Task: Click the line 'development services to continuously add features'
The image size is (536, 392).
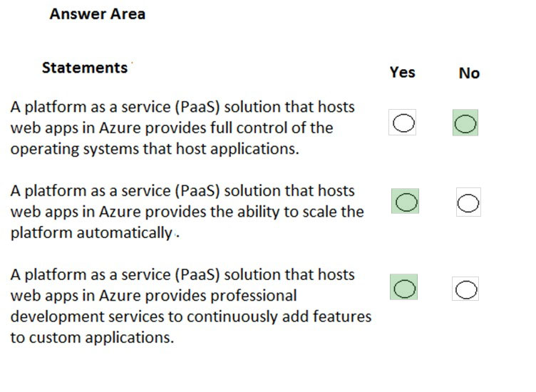Action: (x=190, y=316)
